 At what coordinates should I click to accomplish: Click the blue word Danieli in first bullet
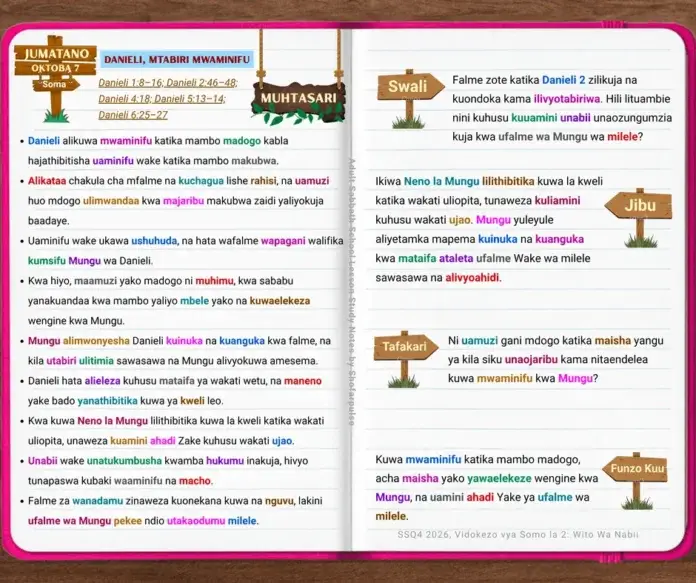coord(44,141)
